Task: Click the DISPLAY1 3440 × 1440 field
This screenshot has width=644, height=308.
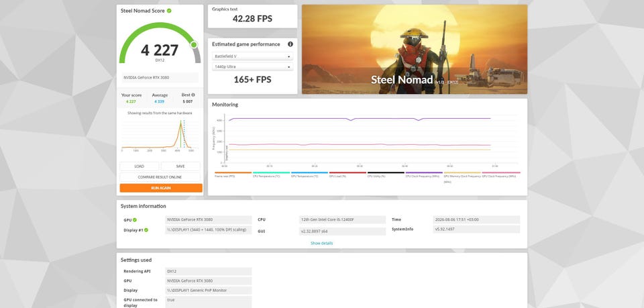Action: pos(209,230)
